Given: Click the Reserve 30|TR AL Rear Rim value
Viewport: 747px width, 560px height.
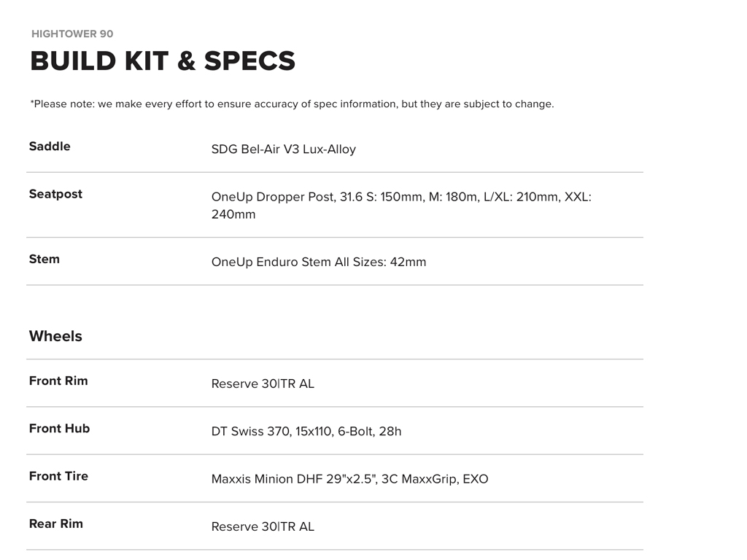Looking at the screenshot, I should [263, 526].
